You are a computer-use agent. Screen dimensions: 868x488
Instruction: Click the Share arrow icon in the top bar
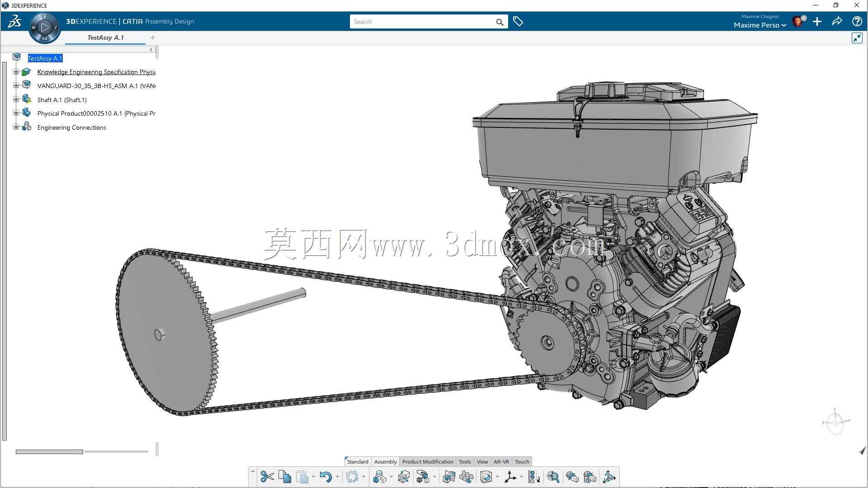click(837, 21)
